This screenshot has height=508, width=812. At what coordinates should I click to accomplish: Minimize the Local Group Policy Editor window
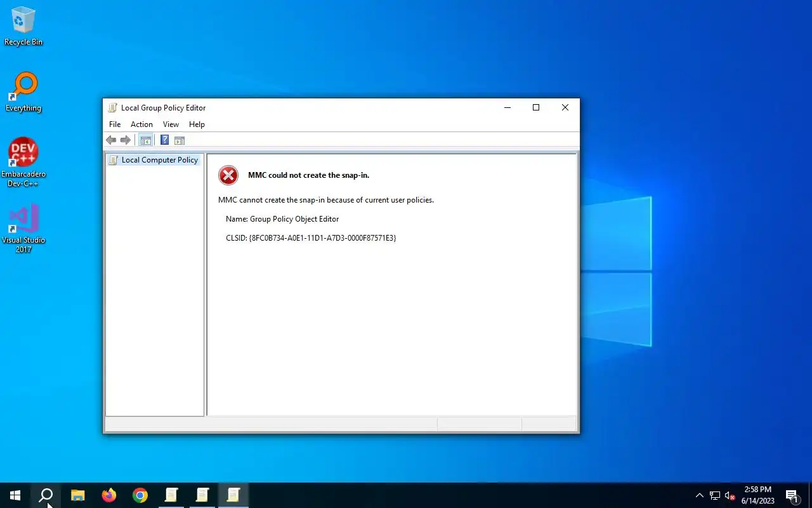click(507, 107)
